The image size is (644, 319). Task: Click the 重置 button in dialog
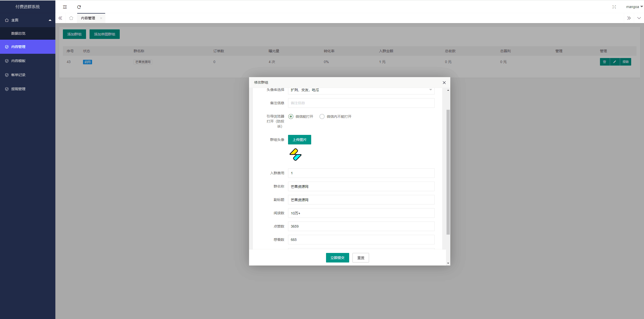click(x=360, y=257)
